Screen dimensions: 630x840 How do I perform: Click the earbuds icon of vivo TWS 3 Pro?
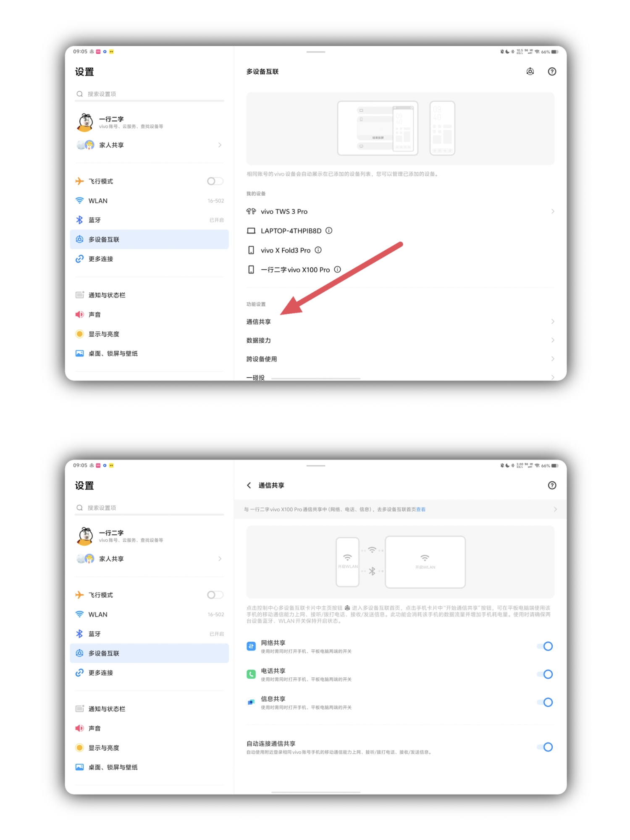[251, 211]
